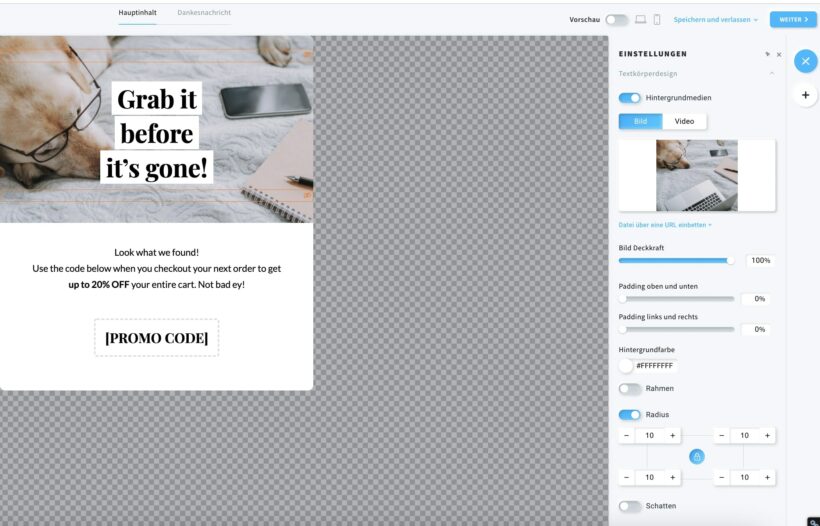Enable the Schatten toggle

point(630,506)
